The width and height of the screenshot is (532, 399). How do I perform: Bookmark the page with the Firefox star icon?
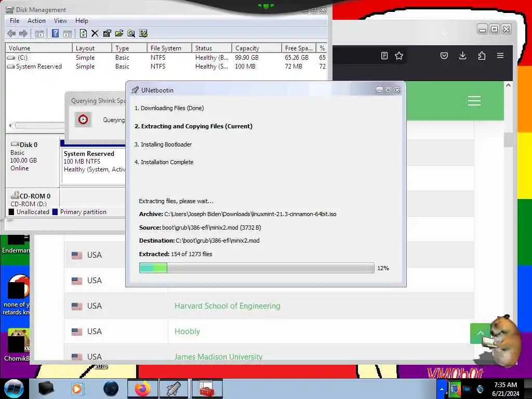click(399, 56)
